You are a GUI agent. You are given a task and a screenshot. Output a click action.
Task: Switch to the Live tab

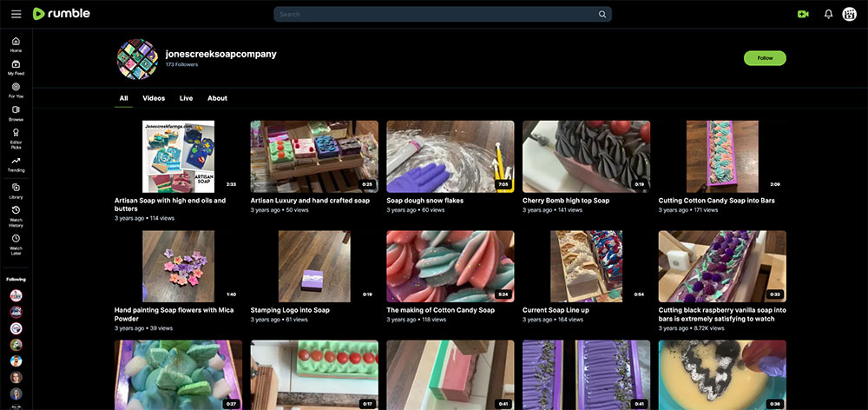coord(186,98)
